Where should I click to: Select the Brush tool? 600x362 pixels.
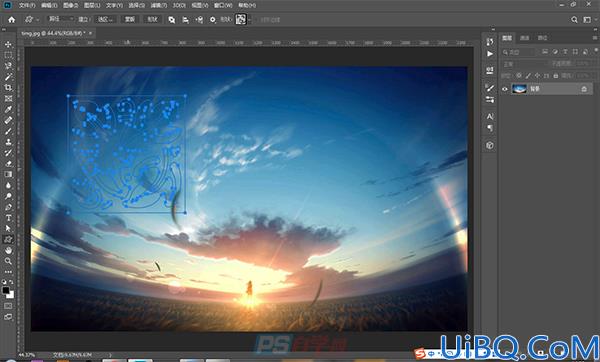pos(8,131)
